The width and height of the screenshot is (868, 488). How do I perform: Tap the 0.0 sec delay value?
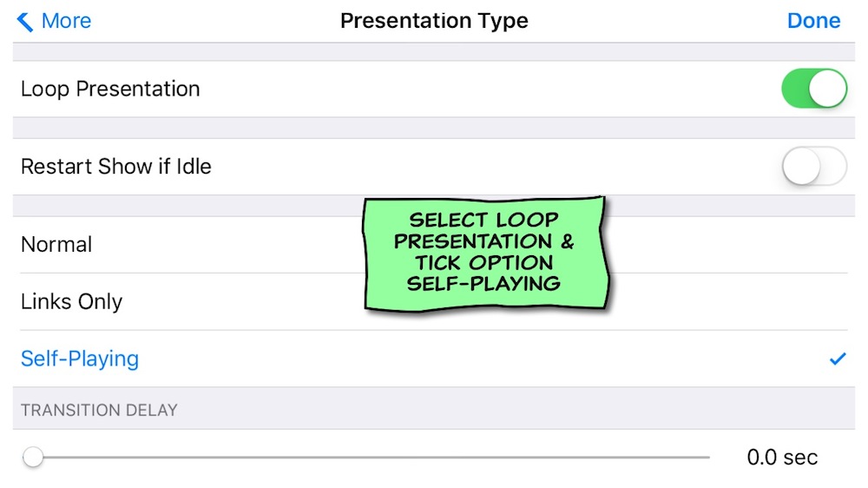782,458
